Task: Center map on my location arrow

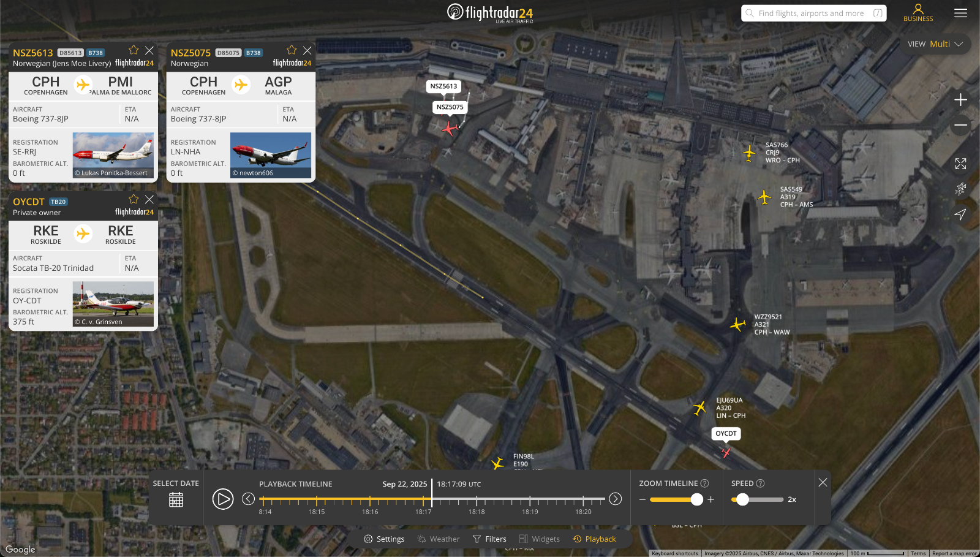Action: (960, 214)
